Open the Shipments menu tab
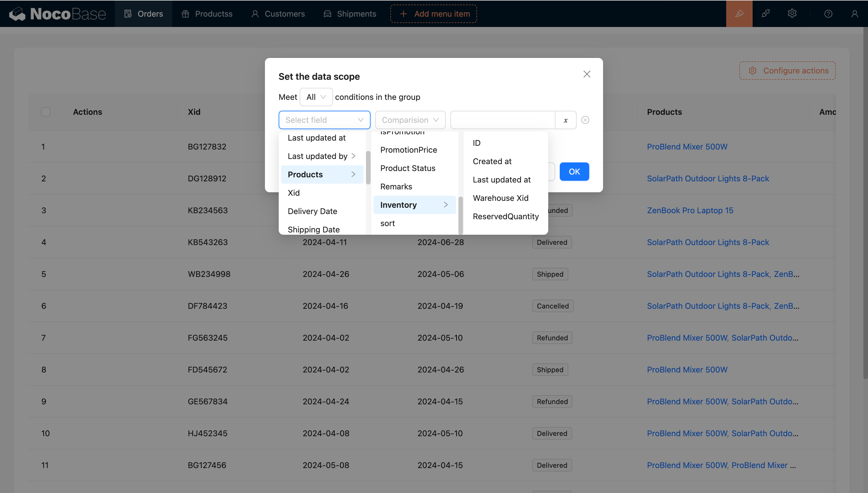The width and height of the screenshot is (868, 493). pos(350,13)
